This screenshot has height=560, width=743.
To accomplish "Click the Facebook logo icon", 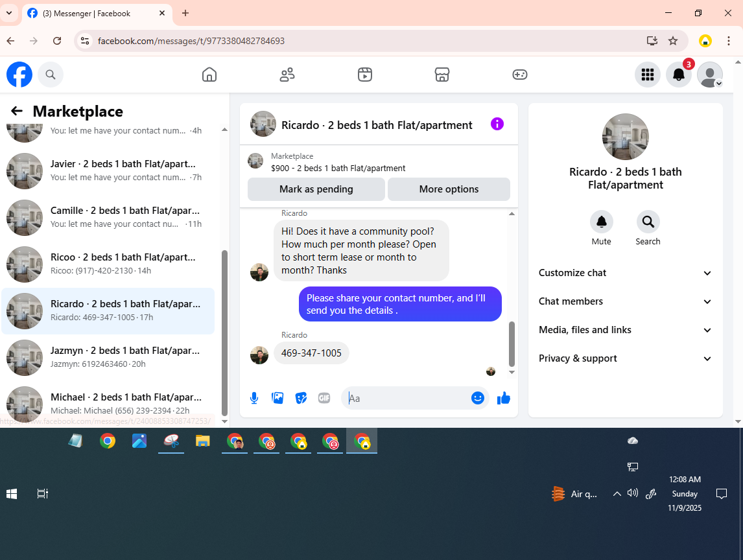I will click(19, 75).
